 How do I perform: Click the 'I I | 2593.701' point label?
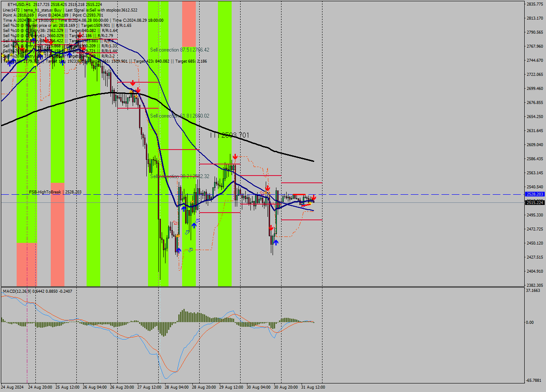[230, 135]
